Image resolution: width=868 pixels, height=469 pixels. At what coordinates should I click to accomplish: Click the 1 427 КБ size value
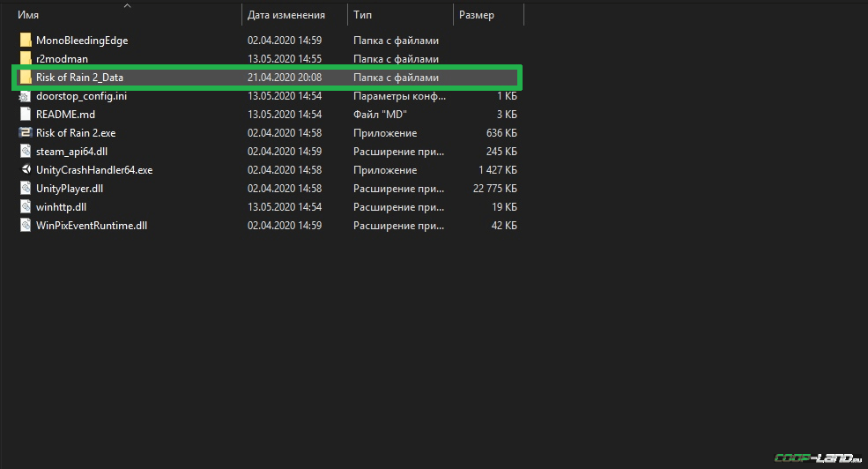click(498, 170)
